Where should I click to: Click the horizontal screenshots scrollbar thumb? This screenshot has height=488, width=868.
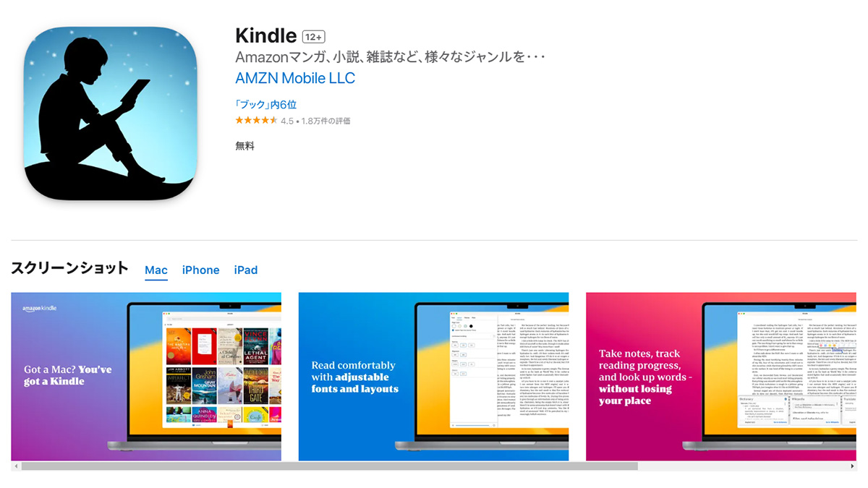(329, 466)
